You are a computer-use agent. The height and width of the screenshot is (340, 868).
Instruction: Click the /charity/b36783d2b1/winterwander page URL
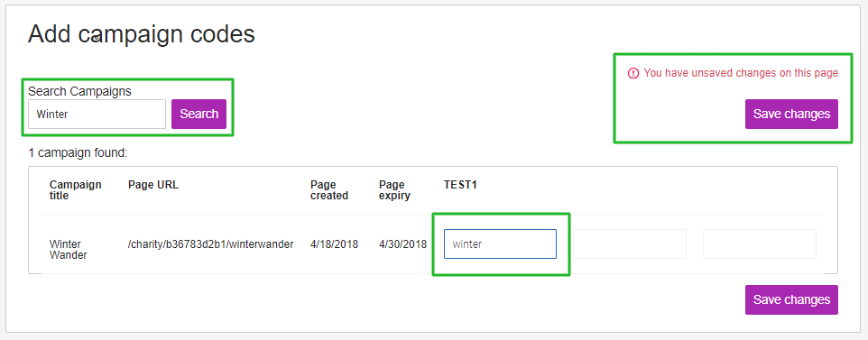click(x=211, y=244)
